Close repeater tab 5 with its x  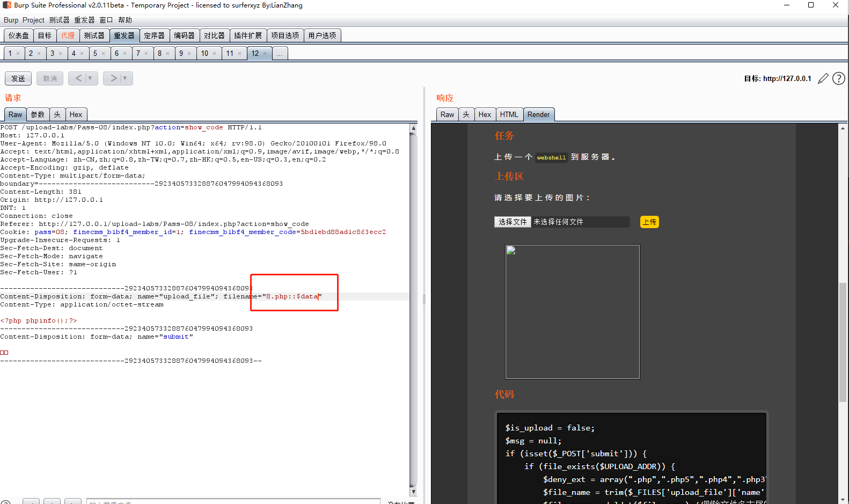[x=103, y=54]
